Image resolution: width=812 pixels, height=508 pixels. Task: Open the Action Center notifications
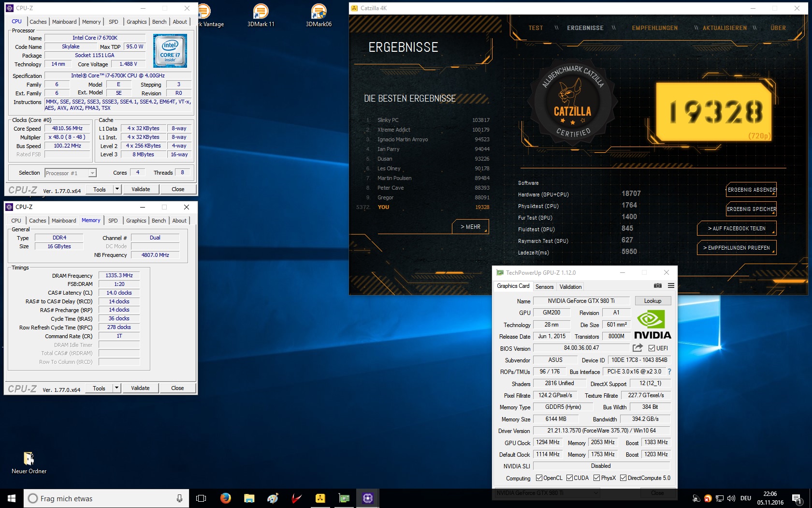[x=797, y=498]
